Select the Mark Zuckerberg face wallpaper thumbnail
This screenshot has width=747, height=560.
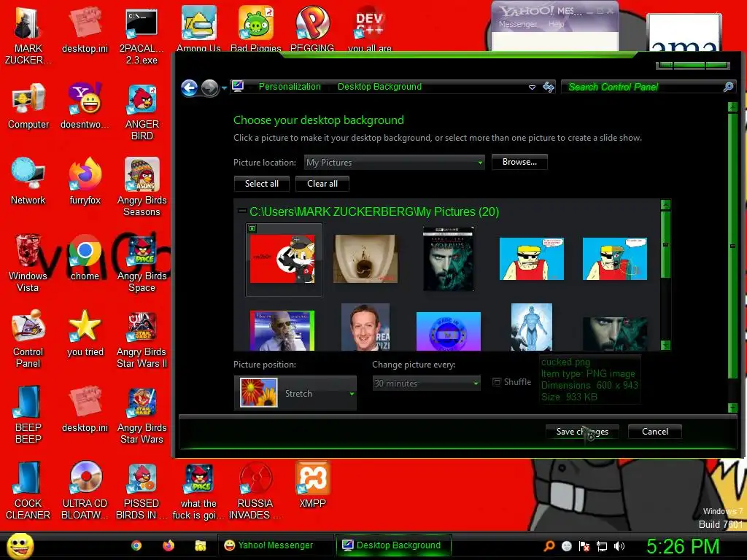(365, 327)
